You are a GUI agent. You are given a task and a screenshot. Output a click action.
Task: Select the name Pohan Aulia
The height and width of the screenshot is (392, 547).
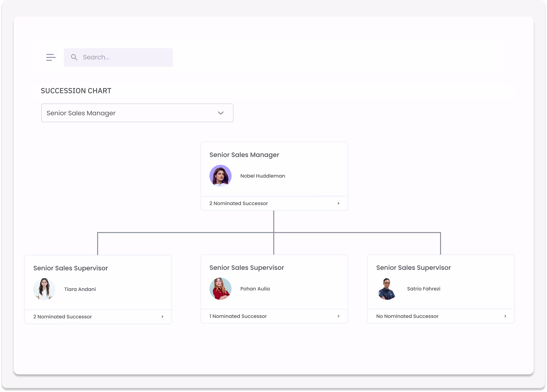(255, 289)
